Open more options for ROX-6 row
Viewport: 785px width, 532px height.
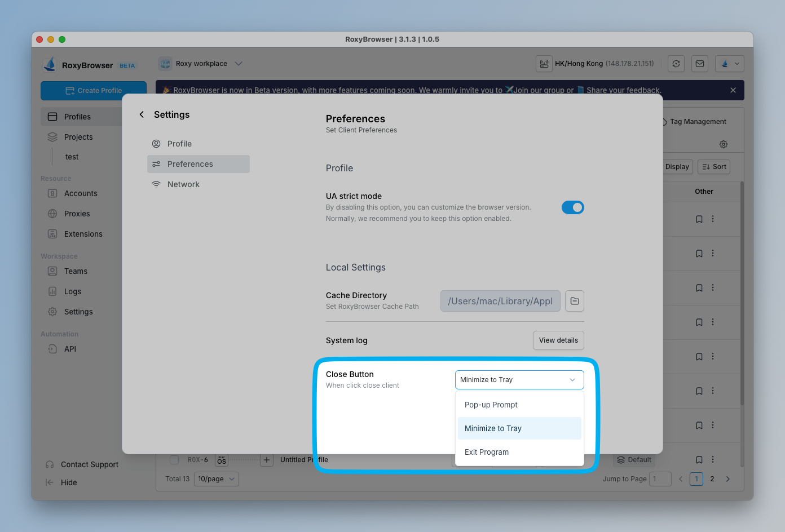(x=713, y=459)
